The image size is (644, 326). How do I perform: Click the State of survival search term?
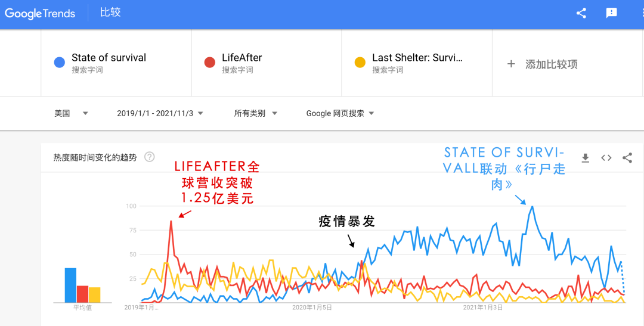pyautogui.click(x=109, y=58)
